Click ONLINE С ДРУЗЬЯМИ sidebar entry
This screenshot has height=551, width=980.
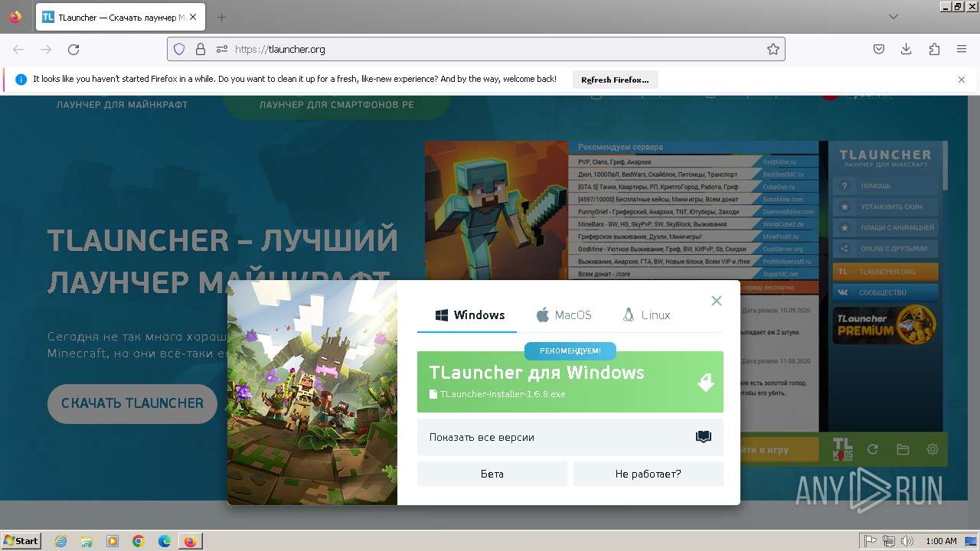[885, 248]
